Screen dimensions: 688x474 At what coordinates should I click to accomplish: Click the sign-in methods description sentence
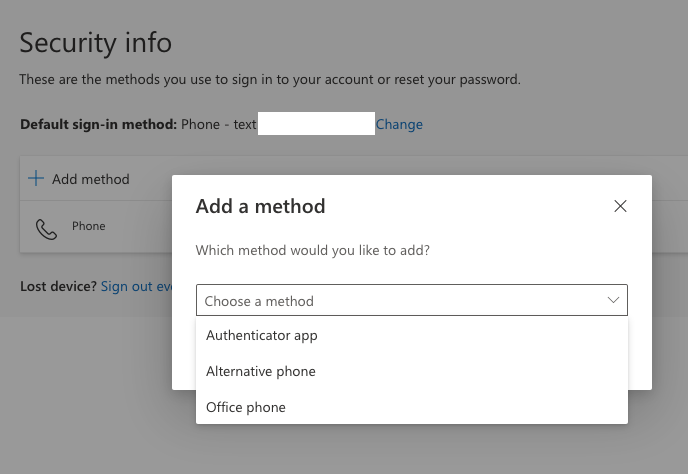pos(270,79)
